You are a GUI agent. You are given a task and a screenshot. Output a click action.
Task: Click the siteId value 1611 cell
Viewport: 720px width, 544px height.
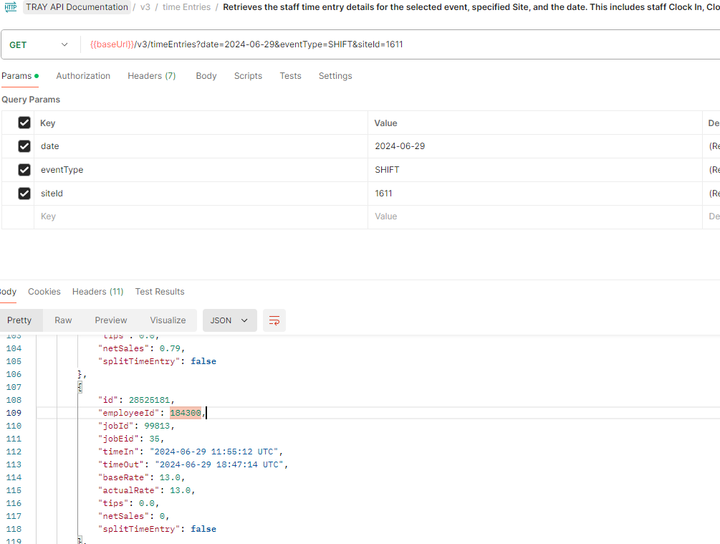point(535,193)
